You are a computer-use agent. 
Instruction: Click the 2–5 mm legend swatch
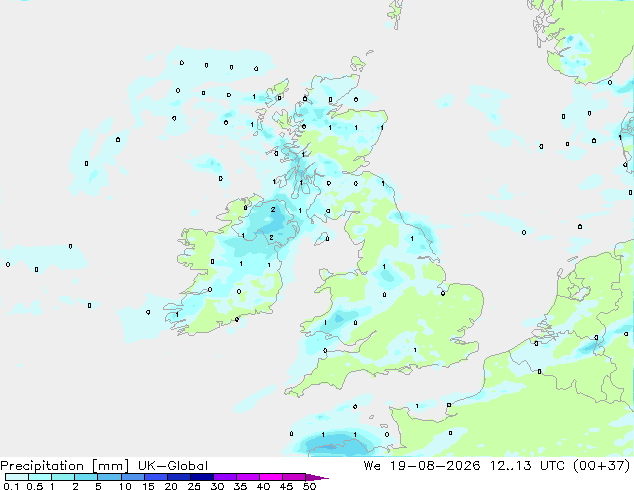[86, 477]
